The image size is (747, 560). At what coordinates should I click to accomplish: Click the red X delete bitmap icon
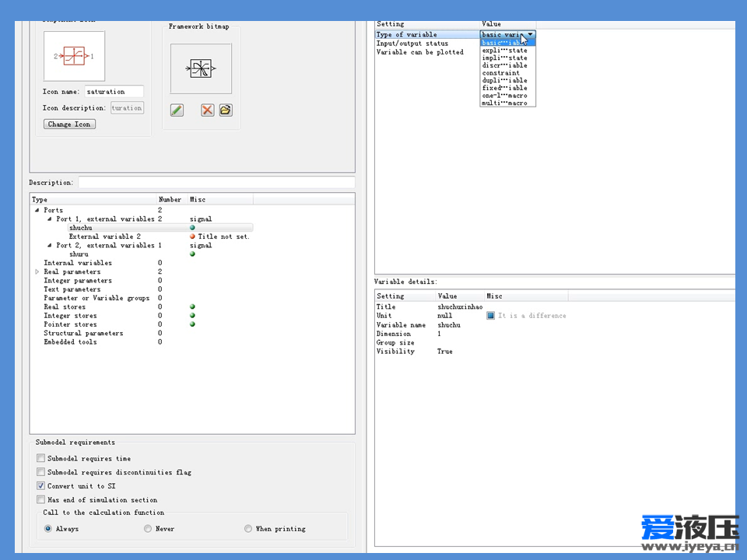pos(207,110)
